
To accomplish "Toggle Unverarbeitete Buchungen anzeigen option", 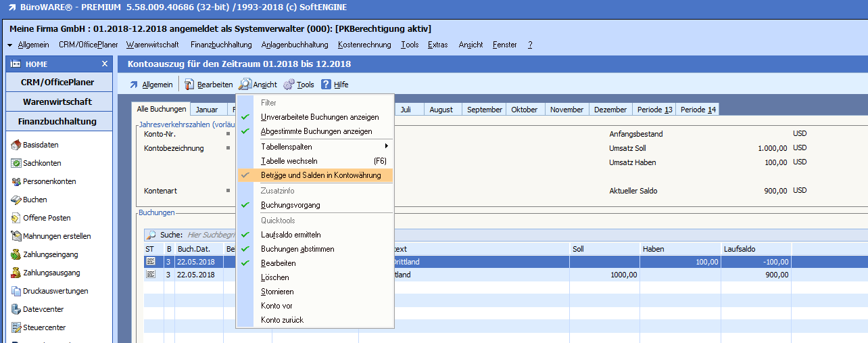I will (319, 117).
